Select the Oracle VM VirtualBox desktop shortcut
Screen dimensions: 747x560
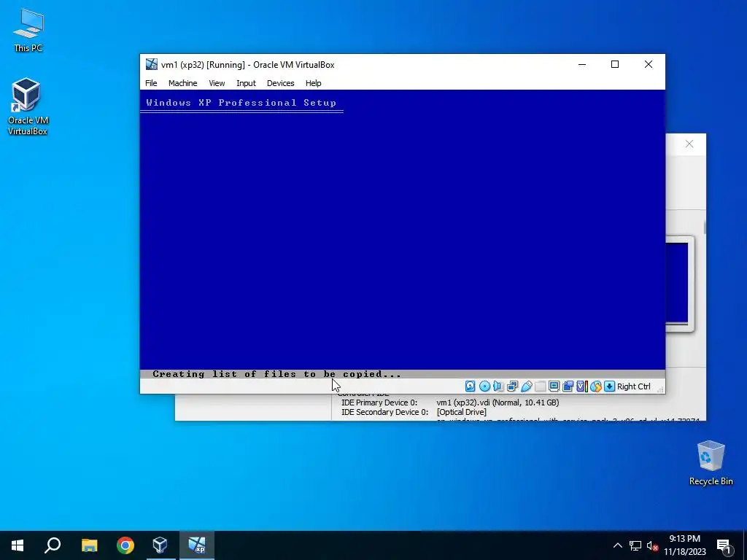28,106
